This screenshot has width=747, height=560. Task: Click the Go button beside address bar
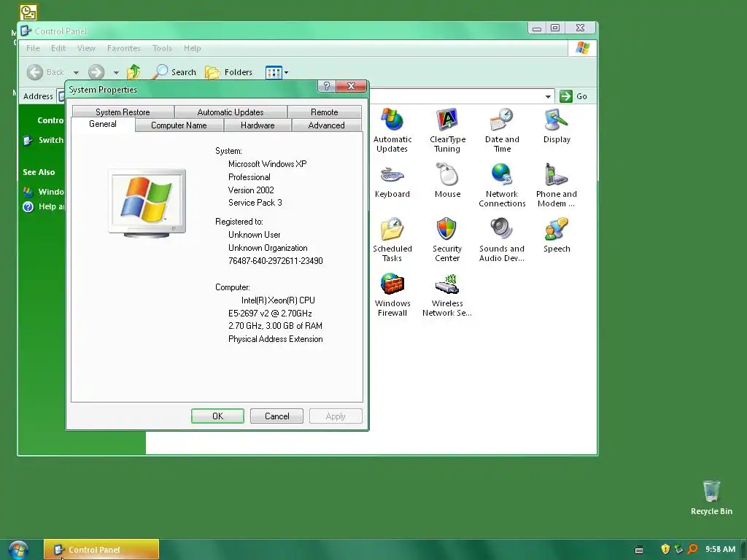click(x=573, y=96)
